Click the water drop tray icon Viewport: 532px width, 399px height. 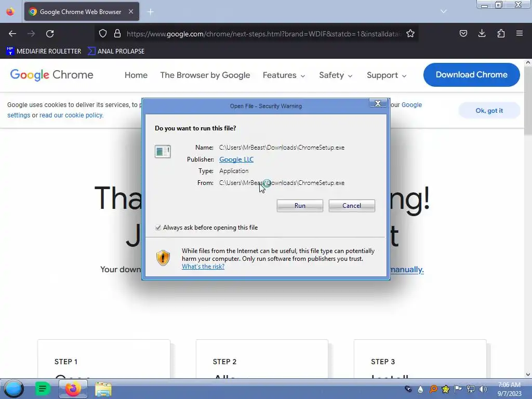click(x=421, y=389)
